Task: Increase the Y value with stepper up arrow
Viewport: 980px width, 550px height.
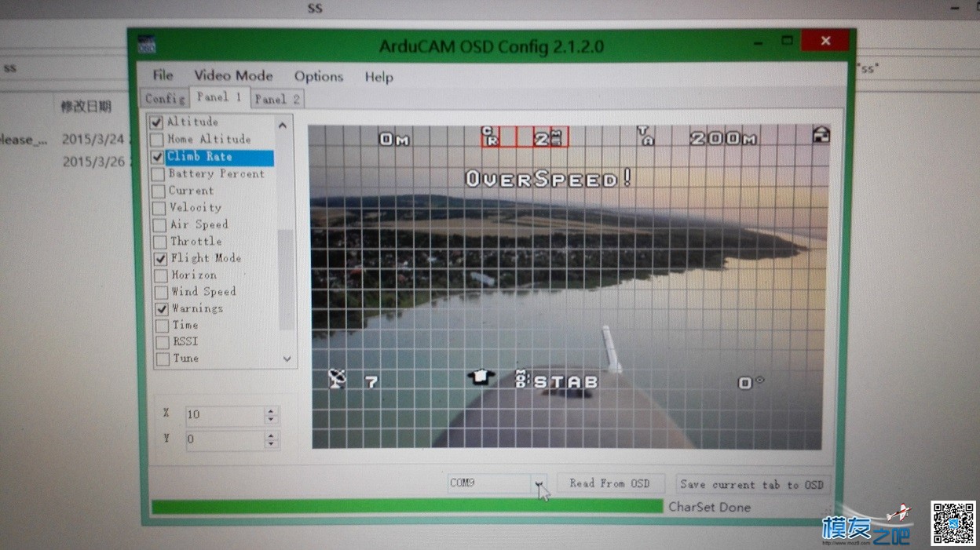Action: pos(272,435)
